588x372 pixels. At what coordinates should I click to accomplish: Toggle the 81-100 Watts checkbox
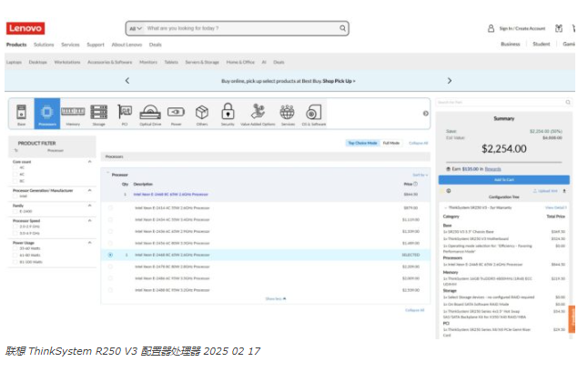point(15,262)
